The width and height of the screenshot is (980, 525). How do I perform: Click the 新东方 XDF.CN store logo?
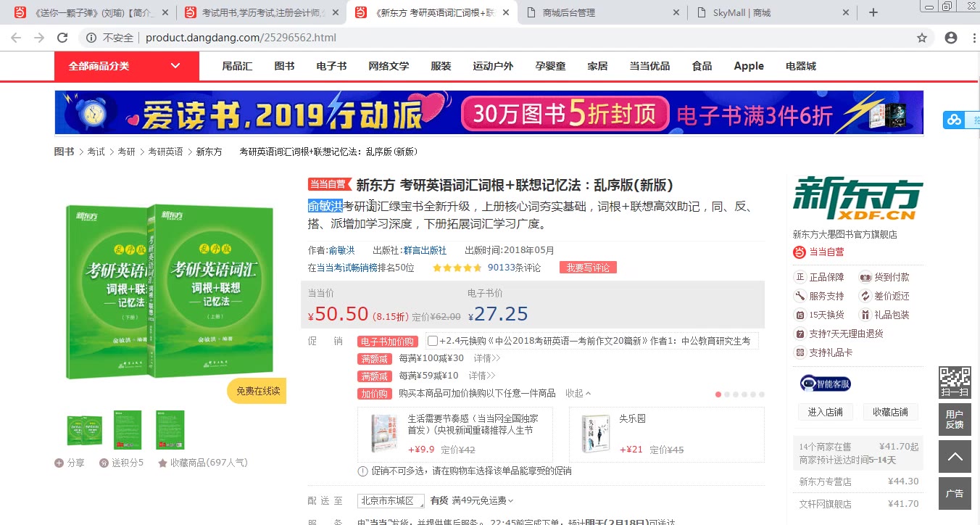click(x=857, y=199)
